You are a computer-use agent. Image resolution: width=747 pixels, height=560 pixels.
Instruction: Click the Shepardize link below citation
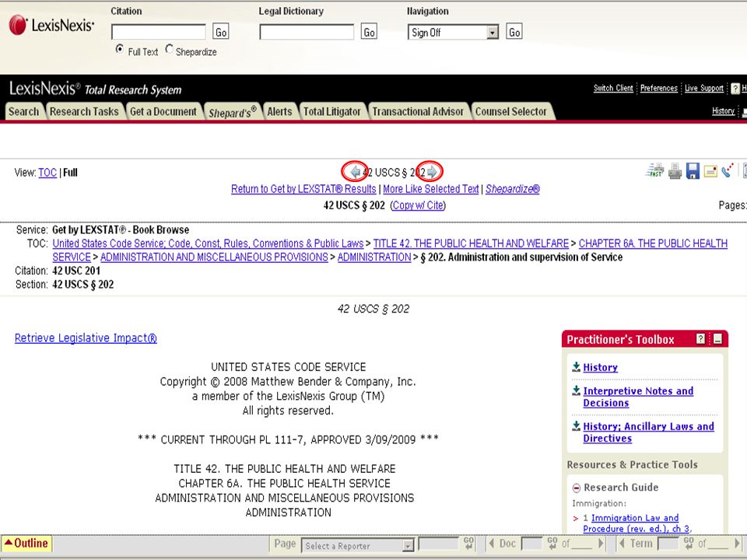click(x=513, y=189)
